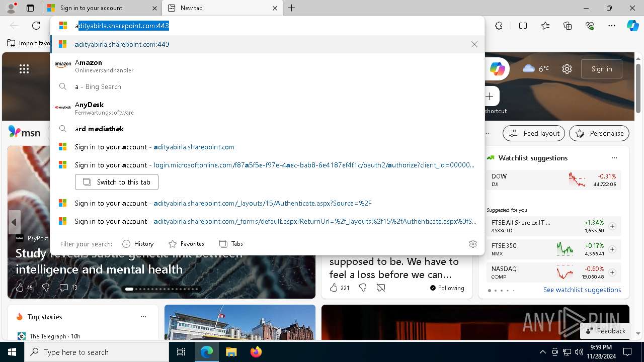
Task: Open the tab actions menu icon
Action: pos(30,8)
